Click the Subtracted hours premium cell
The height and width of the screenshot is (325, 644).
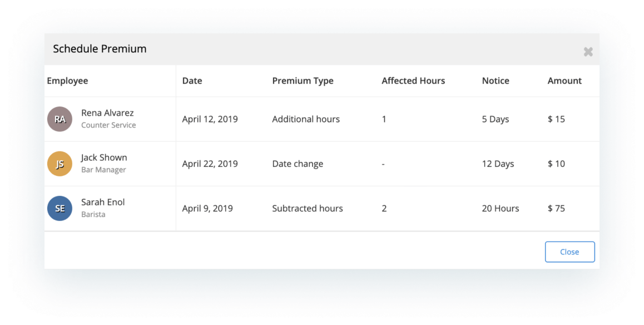point(307,208)
